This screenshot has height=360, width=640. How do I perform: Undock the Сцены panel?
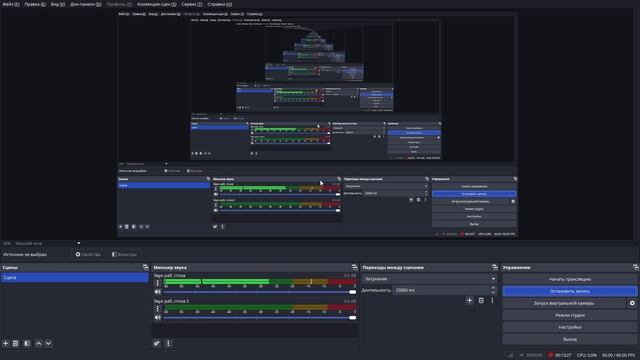(x=145, y=267)
